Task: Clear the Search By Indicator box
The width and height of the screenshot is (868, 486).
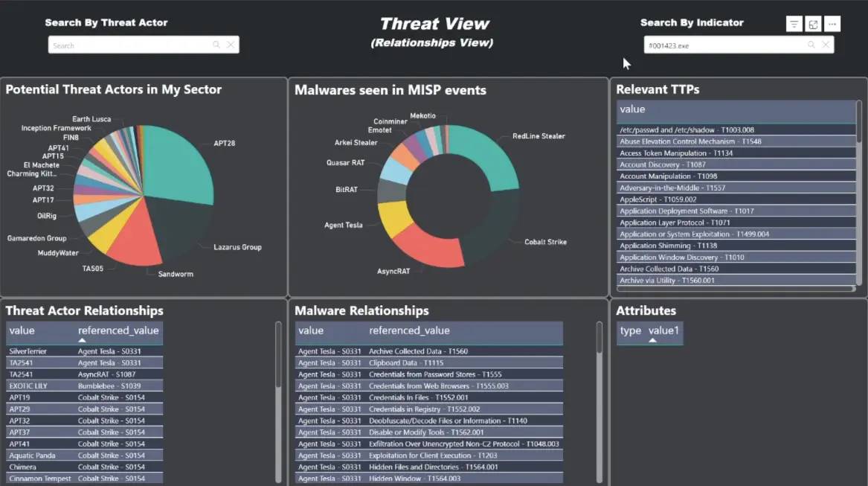Action: click(x=825, y=45)
